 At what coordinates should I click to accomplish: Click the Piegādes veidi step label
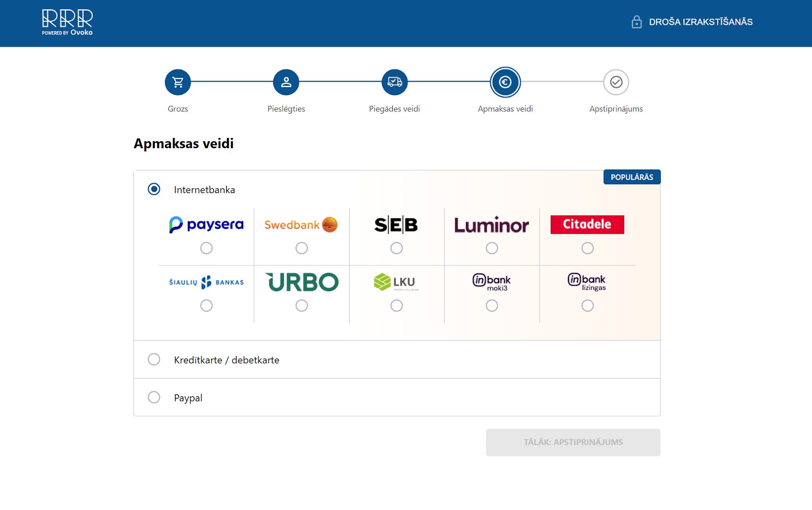click(394, 109)
